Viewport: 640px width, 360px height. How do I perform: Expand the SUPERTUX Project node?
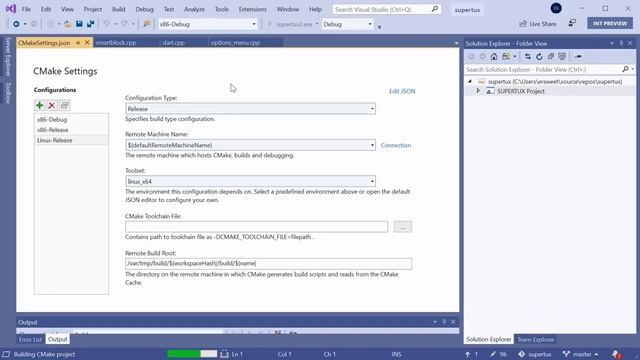tap(478, 91)
